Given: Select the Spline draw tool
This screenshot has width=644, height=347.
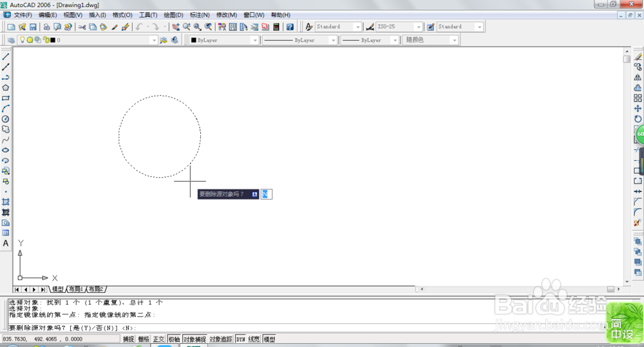Looking at the screenshot, I should (x=6, y=140).
